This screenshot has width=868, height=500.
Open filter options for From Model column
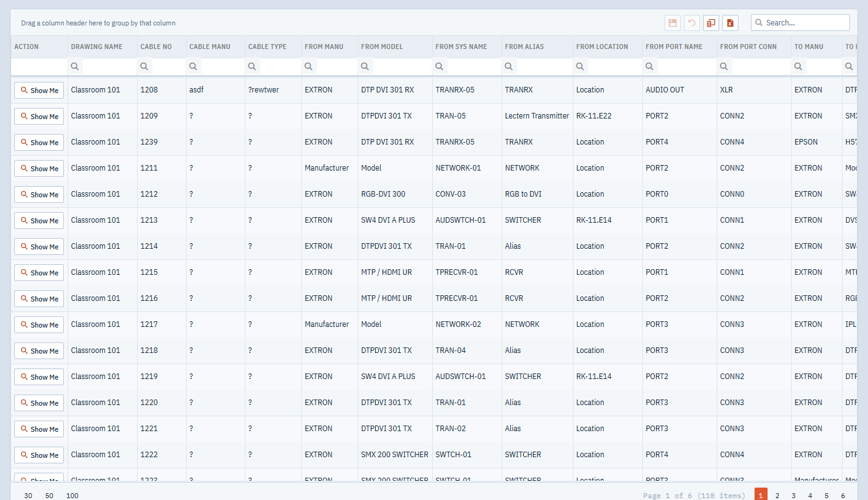[365, 66]
